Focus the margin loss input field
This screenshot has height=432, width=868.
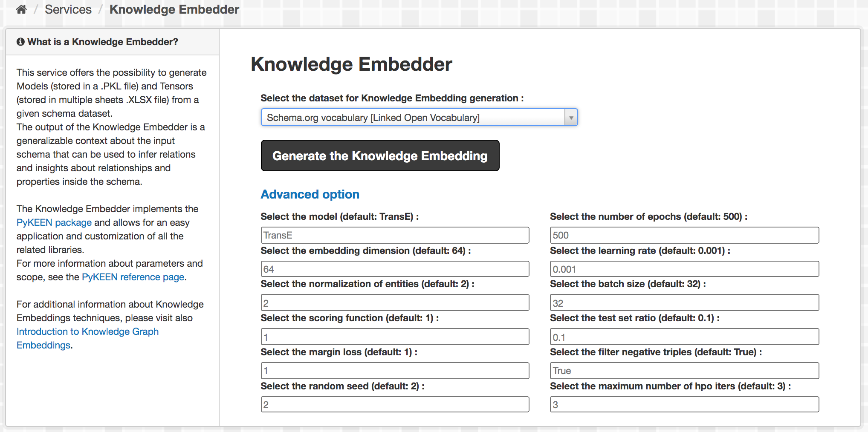[395, 371]
